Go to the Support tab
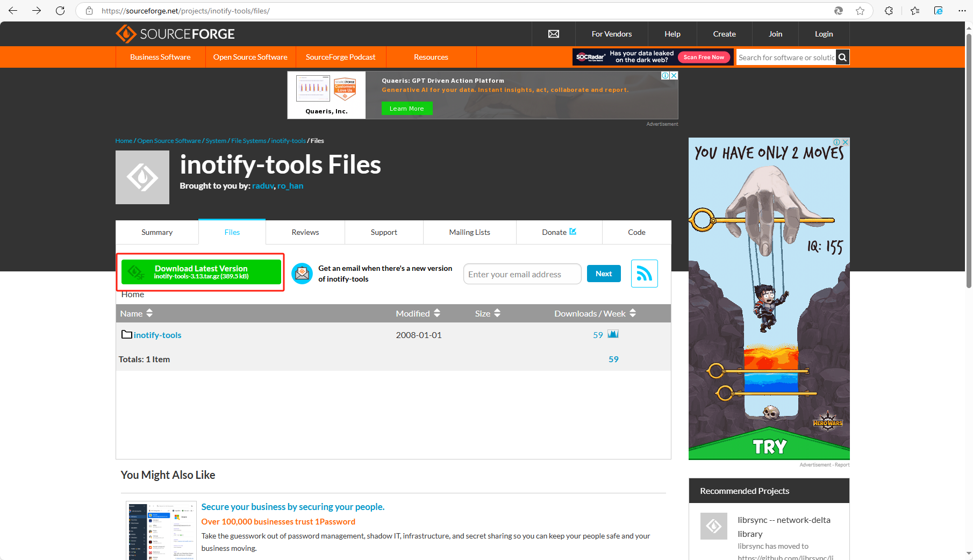973x560 pixels. [384, 232]
